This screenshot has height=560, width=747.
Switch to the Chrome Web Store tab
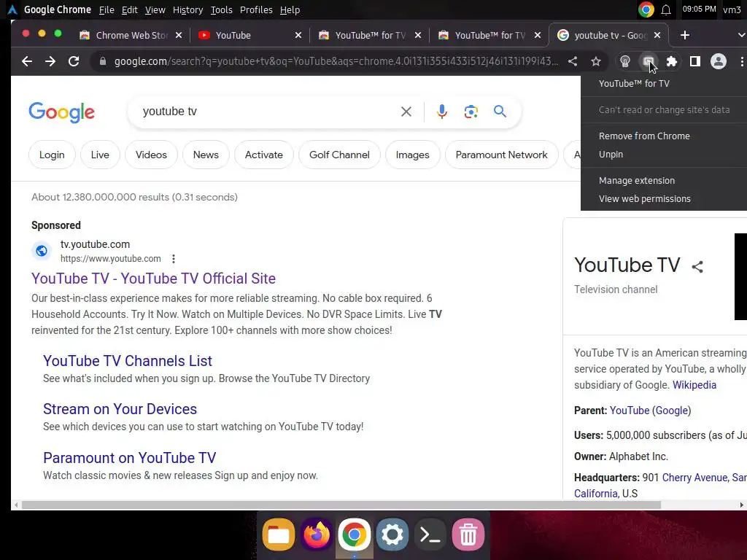click(124, 35)
